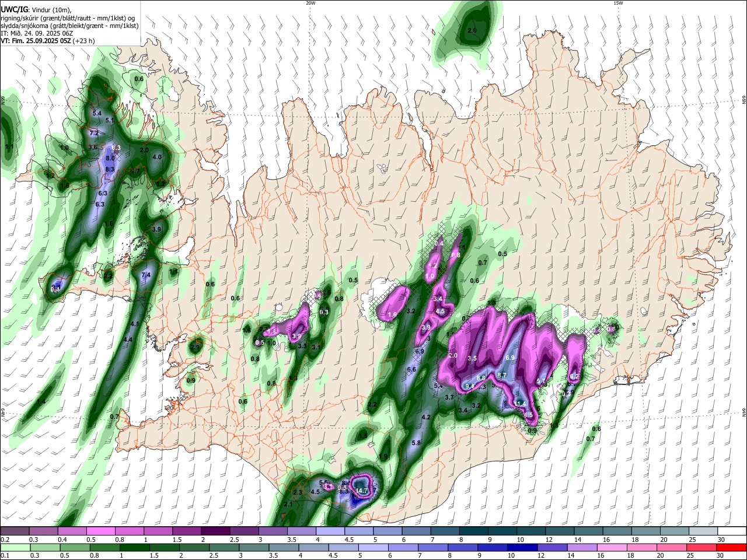Select the 'VT: Fim. 25.09.2025 05Z (+23 h)' line
Screen dimensions: 747x560
point(48,41)
